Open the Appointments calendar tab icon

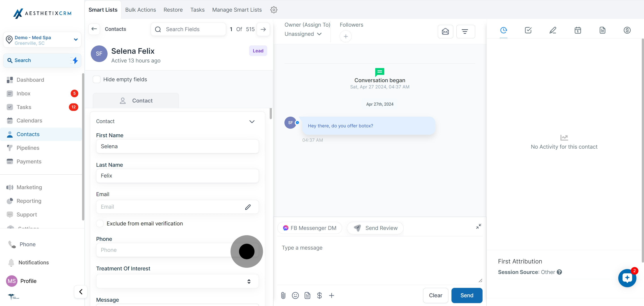(x=578, y=30)
